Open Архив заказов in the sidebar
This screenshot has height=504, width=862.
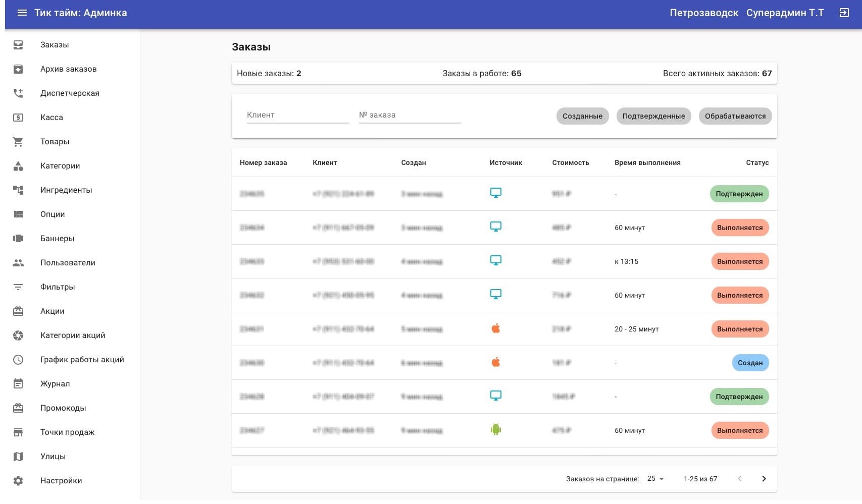(x=68, y=69)
